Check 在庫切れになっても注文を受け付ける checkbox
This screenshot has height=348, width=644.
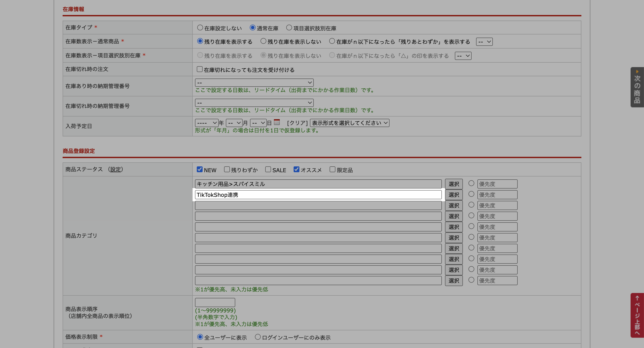pos(199,69)
